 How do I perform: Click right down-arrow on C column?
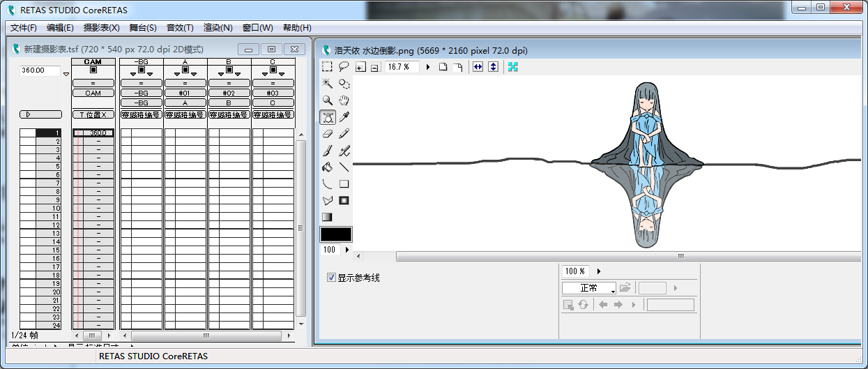click(x=281, y=73)
